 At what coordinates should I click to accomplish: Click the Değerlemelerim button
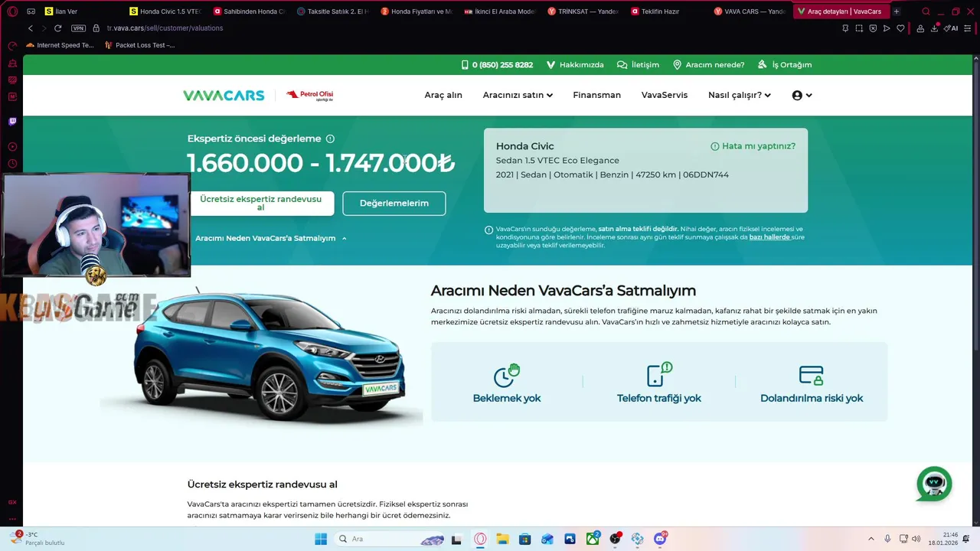[x=394, y=204]
